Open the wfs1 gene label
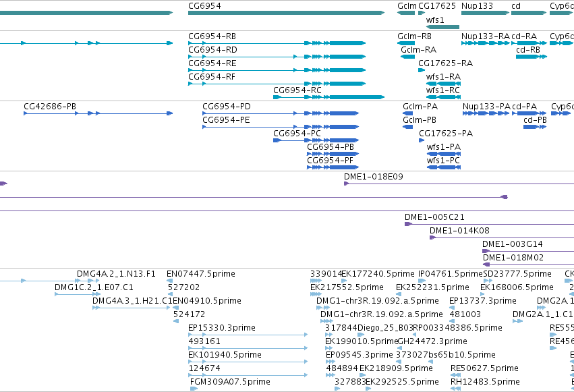This screenshot has width=574, height=392. tap(435, 20)
